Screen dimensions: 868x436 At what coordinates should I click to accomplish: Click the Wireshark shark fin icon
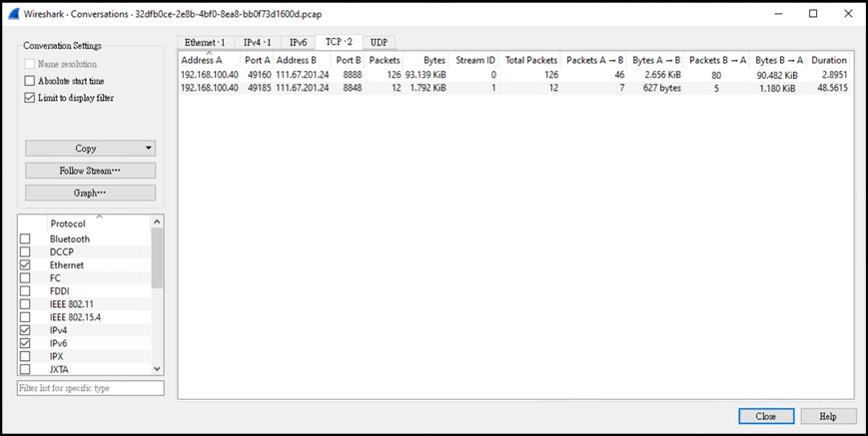(14, 14)
